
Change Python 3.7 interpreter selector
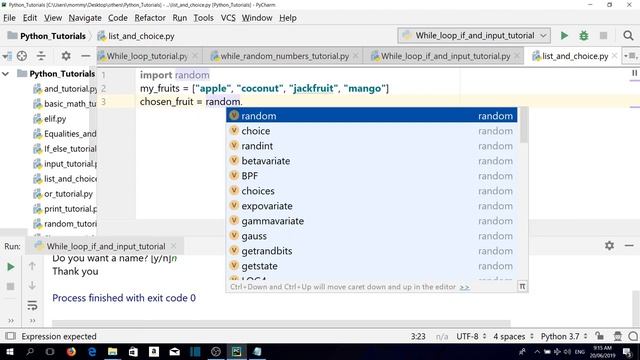[564, 336]
